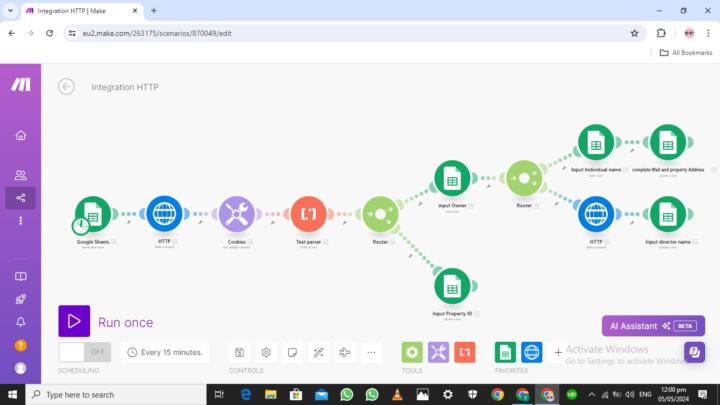Open the Input Property ID module
The width and height of the screenshot is (720, 405).
(x=452, y=286)
